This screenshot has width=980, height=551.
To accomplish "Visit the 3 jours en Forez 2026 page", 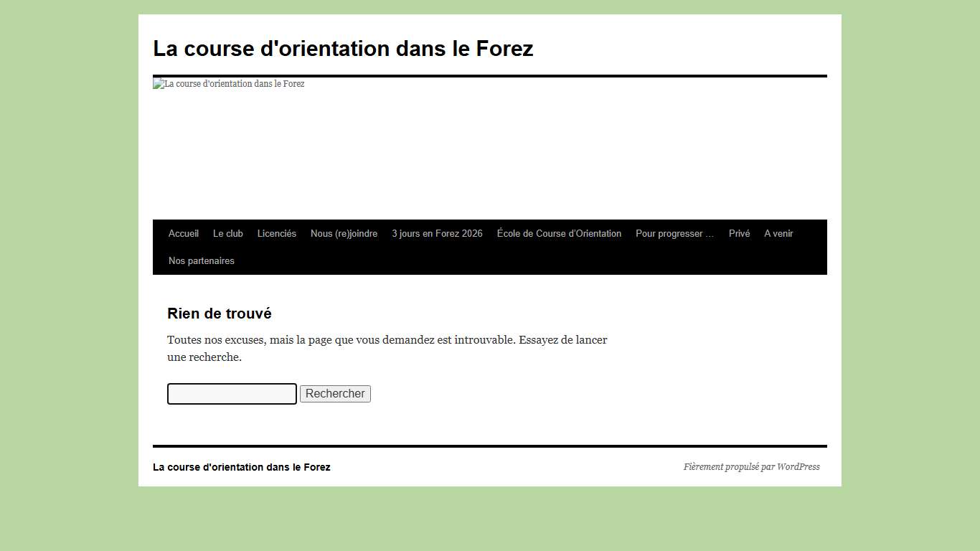I will (x=437, y=233).
